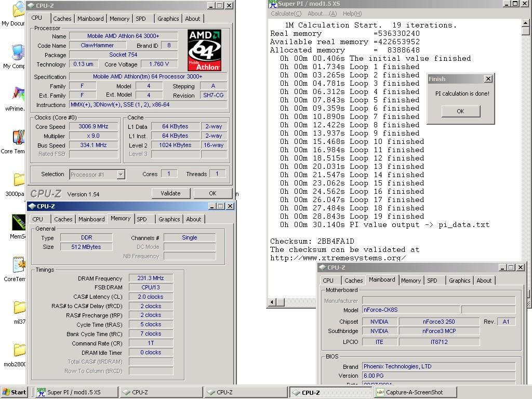Click the Socket 754 package value
This screenshot has height=399, width=532.
pyautogui.click(x=123, y=54)
